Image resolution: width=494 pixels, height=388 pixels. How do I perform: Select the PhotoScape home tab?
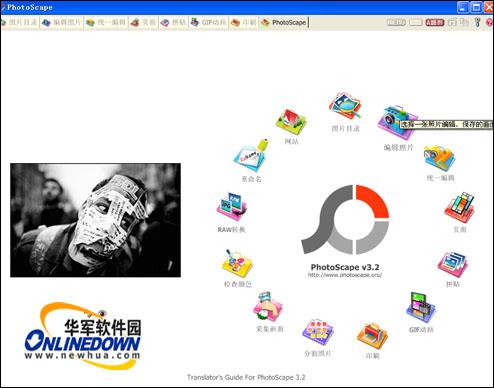click(x=284, y=23)
